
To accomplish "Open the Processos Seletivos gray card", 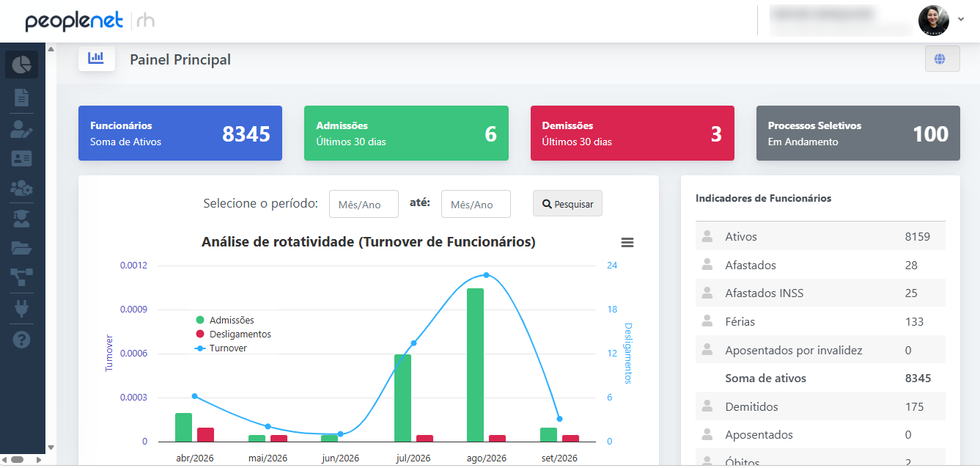I will (858, 134).
